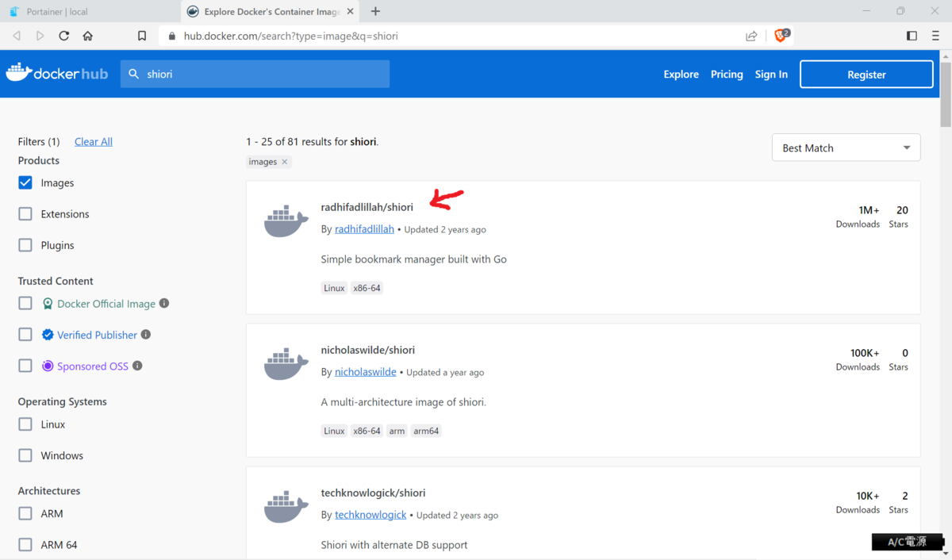Toggle the browser sidebar panel
This screenshot has width=952, height=560.
[x=912, y=36]
